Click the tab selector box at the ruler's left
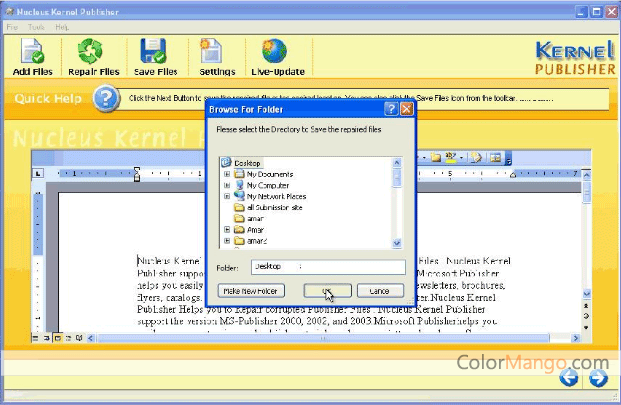 38,173
